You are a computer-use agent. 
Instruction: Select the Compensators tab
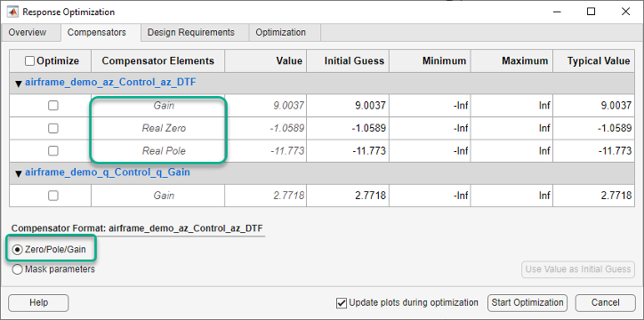[97, 32]
